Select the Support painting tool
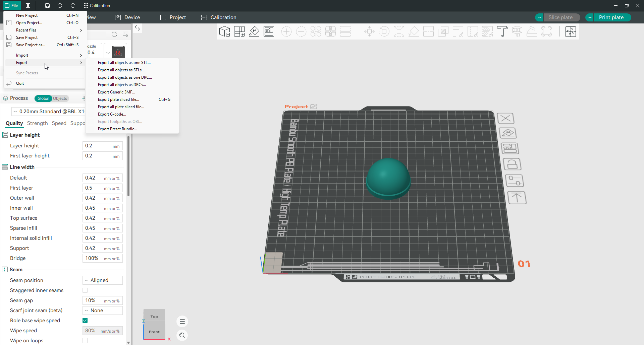644x345 pixels. 458,31
